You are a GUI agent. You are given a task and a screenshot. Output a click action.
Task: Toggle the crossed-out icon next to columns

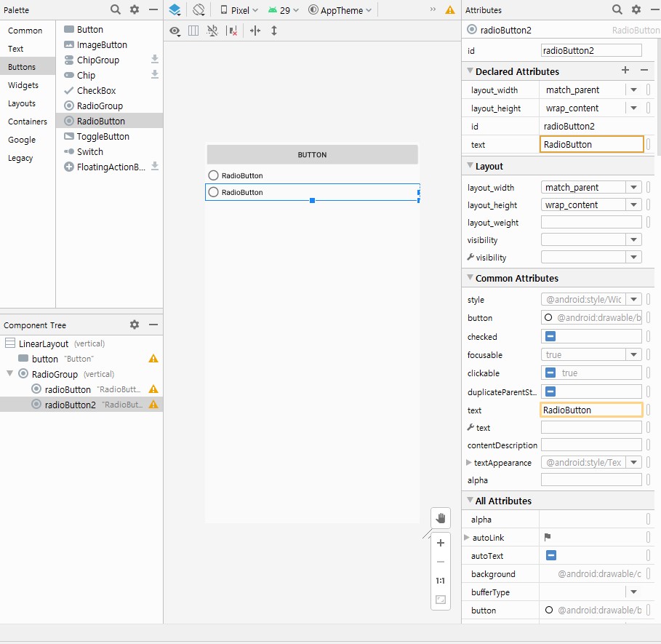click(212, 31)
